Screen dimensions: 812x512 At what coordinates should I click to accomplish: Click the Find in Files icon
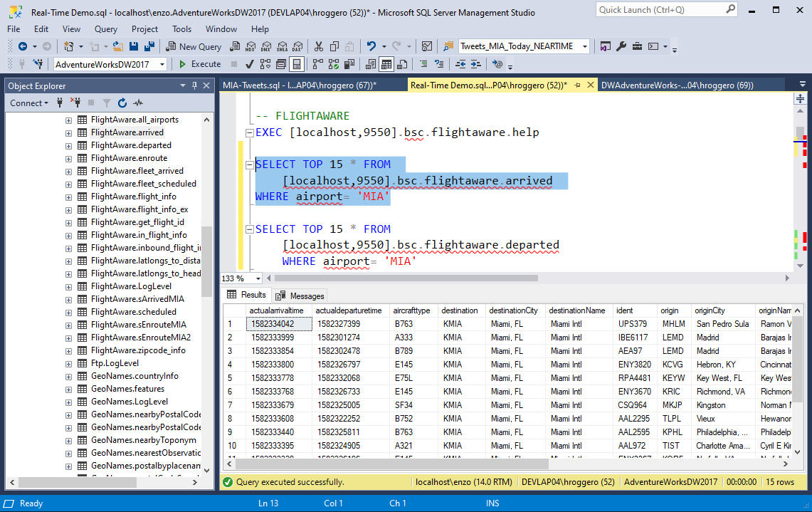[448, 46]
